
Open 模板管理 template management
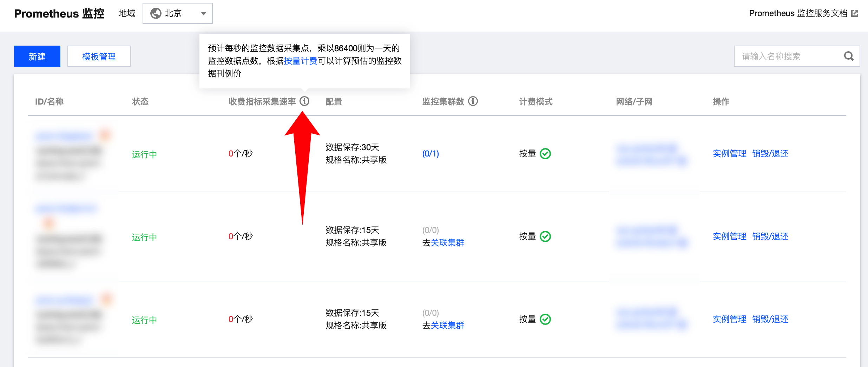coord(99,56)
